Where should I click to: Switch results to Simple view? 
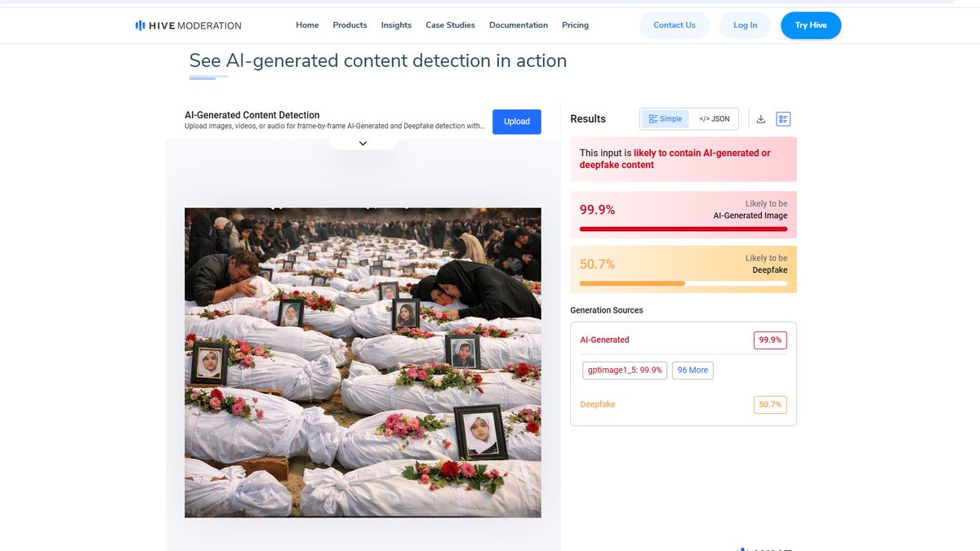click(665, 119)
